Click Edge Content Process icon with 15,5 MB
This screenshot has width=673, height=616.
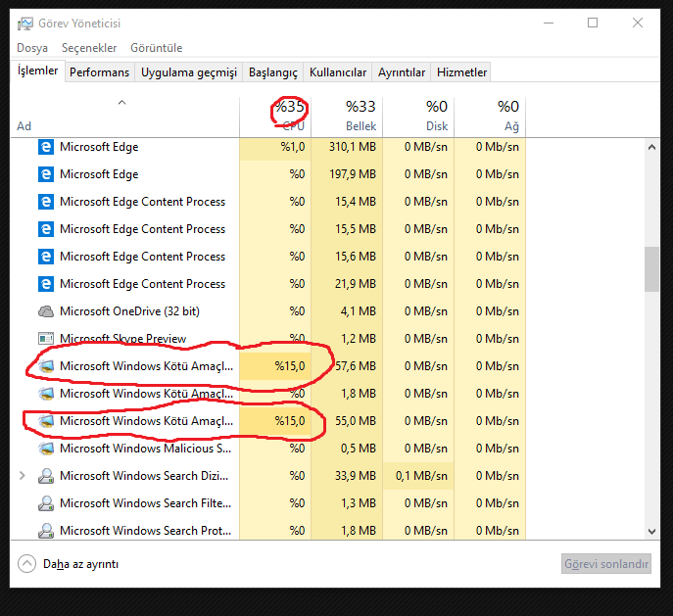[x=46, y=229]
